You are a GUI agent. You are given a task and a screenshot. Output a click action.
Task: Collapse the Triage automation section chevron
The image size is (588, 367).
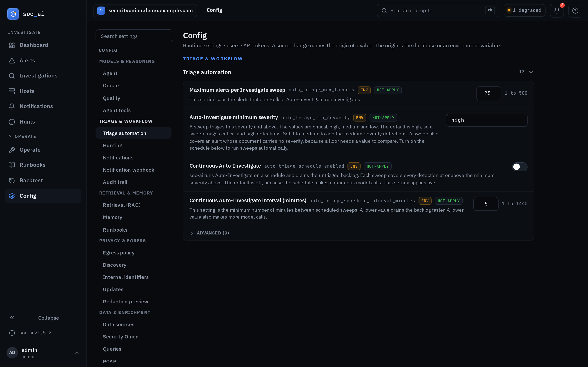pos(531,72)
